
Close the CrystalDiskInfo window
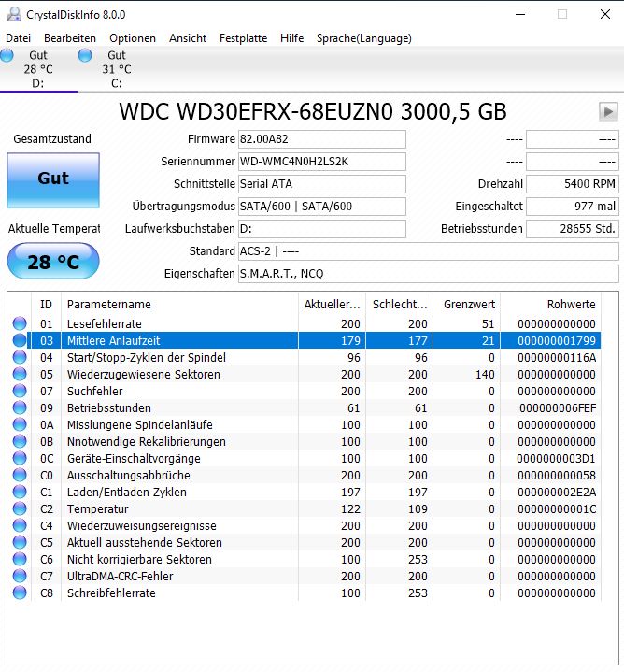[x=605, y=14]
